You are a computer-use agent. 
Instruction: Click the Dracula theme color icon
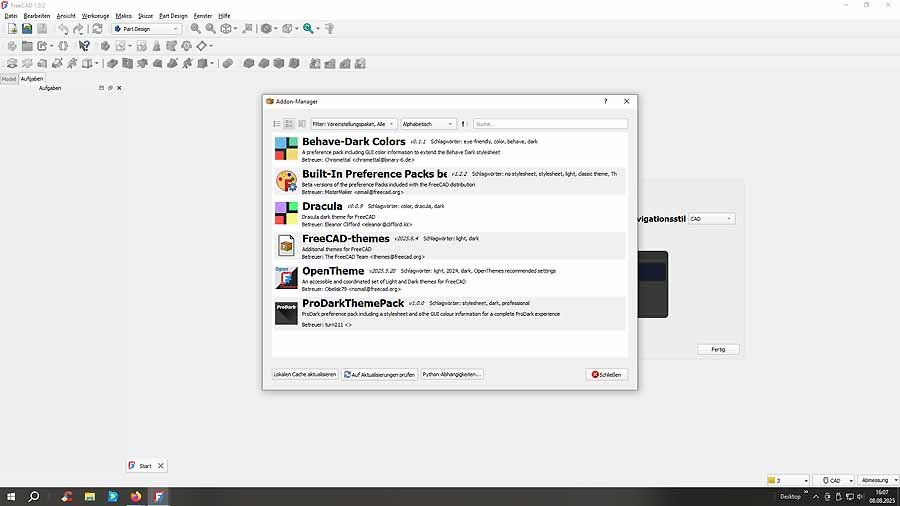pos(286,213)
